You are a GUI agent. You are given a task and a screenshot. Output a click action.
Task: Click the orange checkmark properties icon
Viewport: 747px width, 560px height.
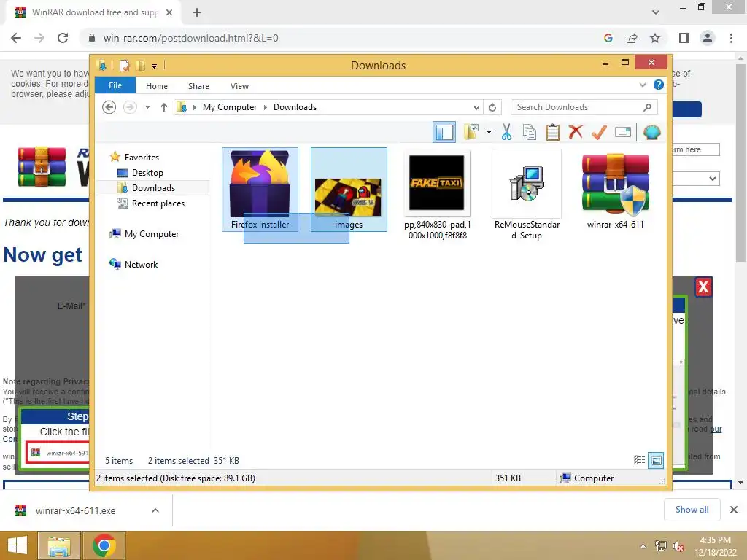click(600, 132)
